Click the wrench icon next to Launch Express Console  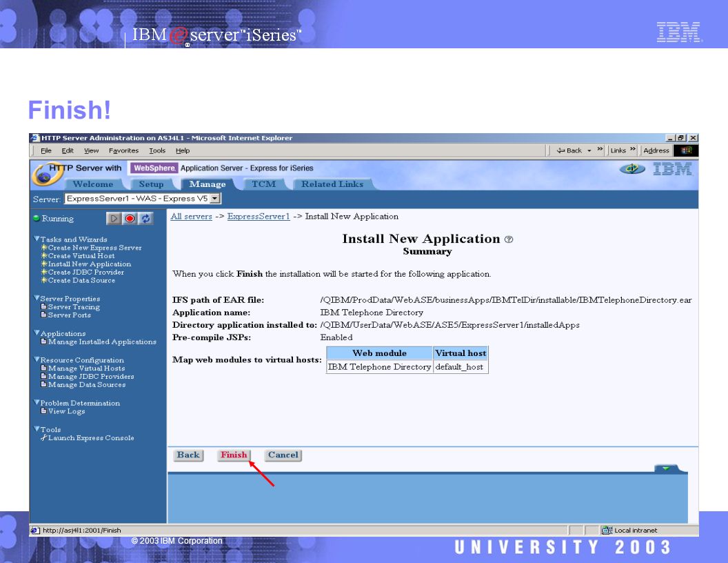click(x=43, y=437)
